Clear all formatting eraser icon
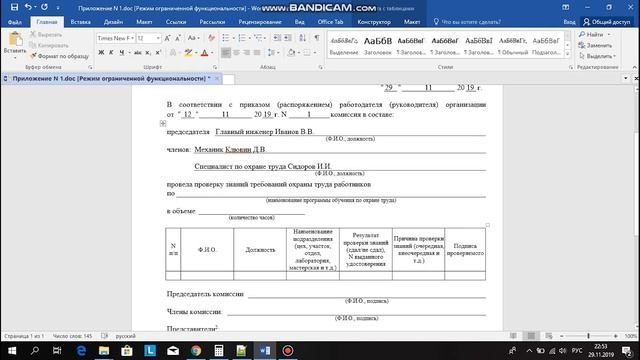The height and width of the screenshot is (360, 640). point(211,38)
